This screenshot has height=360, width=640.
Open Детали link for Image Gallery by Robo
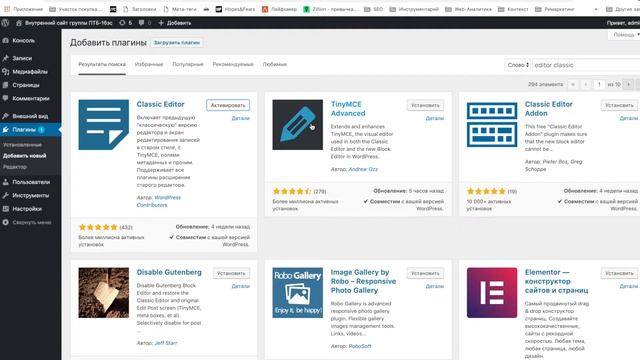pyautogui.click(x=435, y=286)
